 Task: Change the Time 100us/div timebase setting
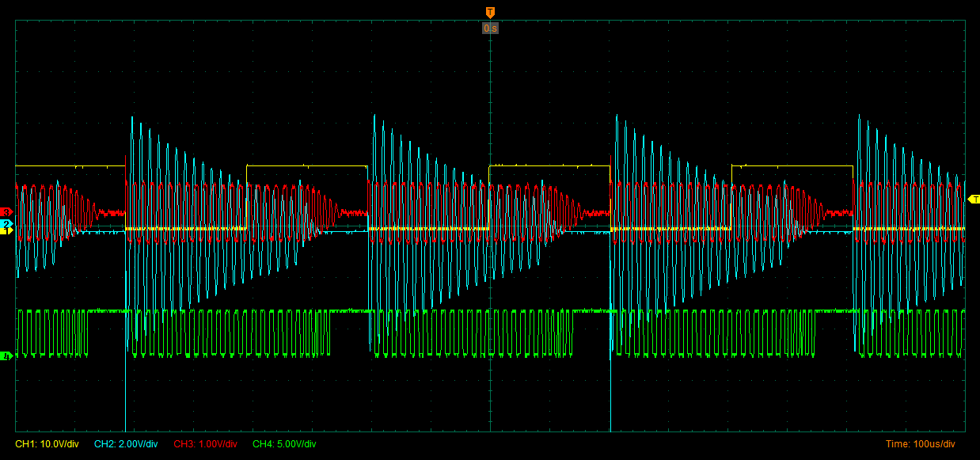coord(920,444)
